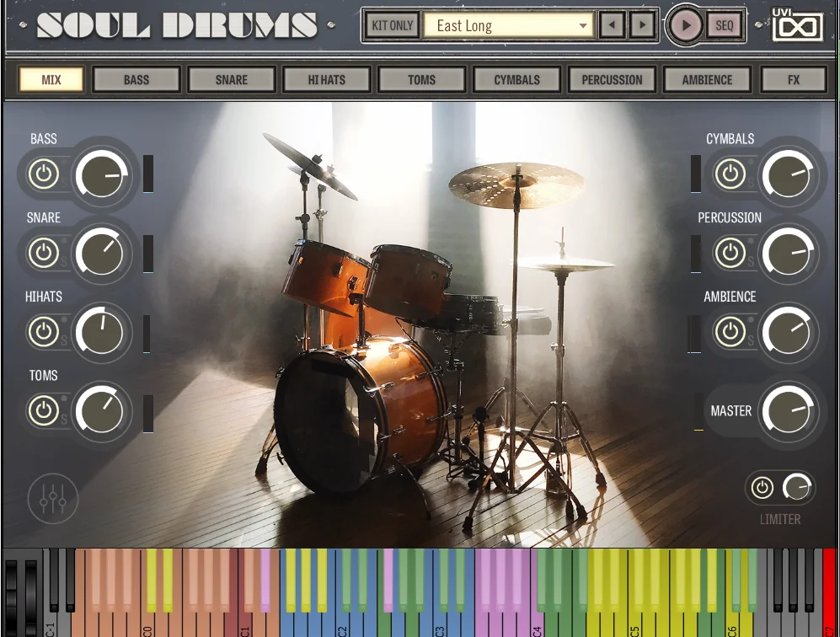Toggle the SEQ button
The image size is (840, 637).
(725, 25)
